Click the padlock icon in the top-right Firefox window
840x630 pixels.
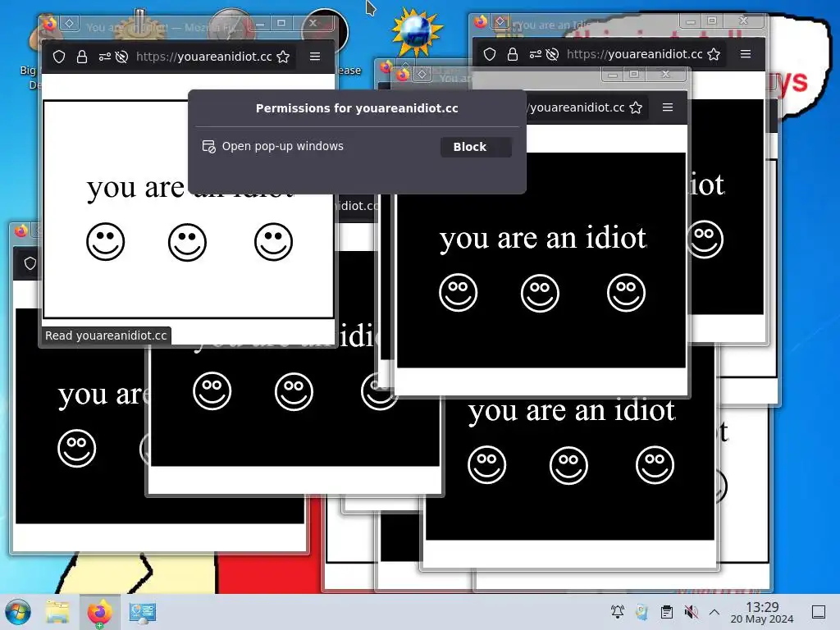pyautogui.click(x=513, y=54)
